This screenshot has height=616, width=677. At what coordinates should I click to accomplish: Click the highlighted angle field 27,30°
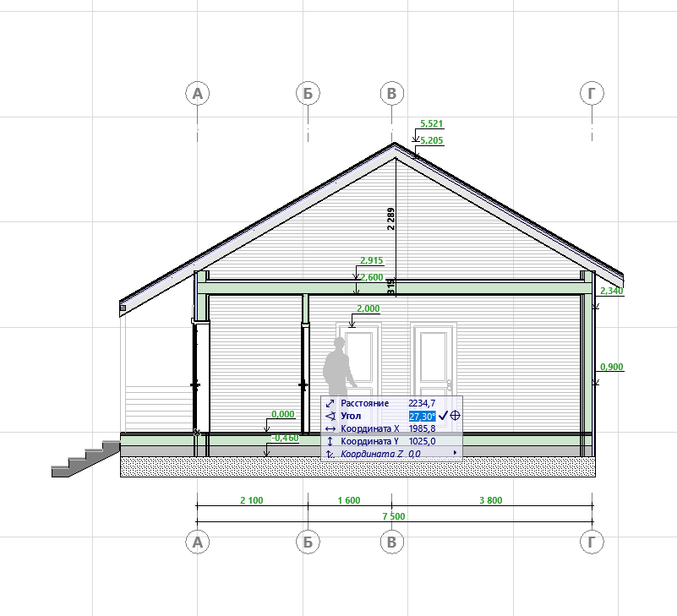click(x=421, y=417)
